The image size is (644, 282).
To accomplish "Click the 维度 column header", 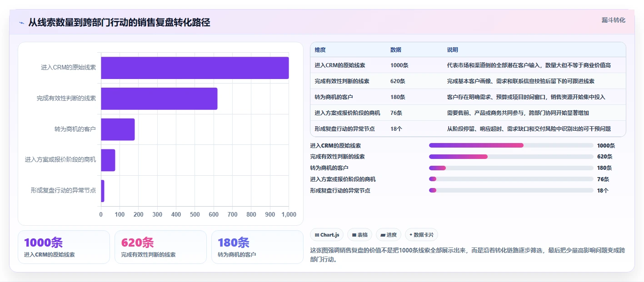I will [x=320, y=50].
